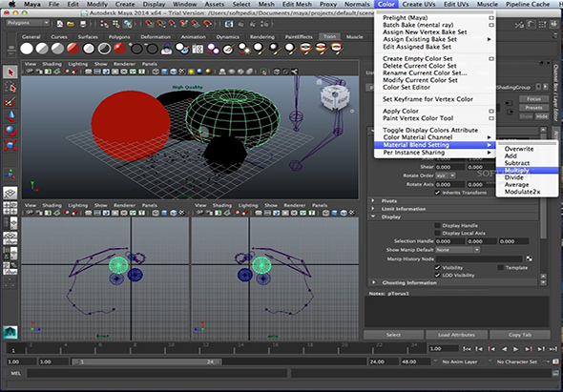Click the Presets button

tap(534, 108)
